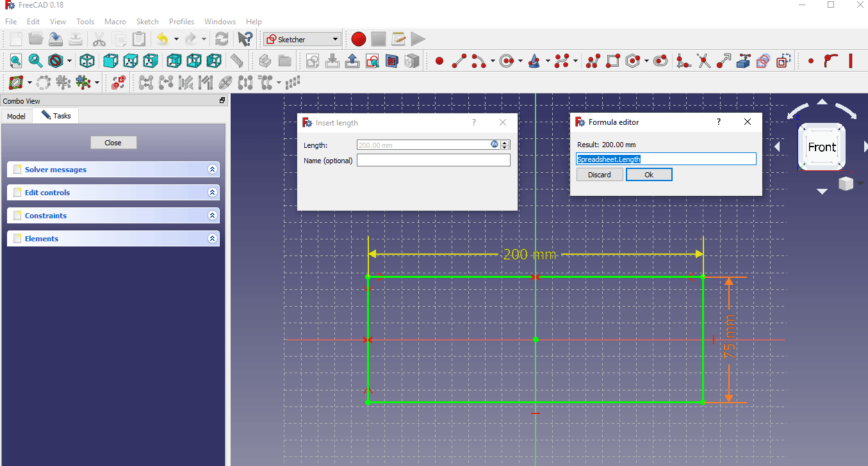The height and width of the screenshot is (466, 868).
Task: Click the Front face of navigation cube
Action: (x=822, y=147)
